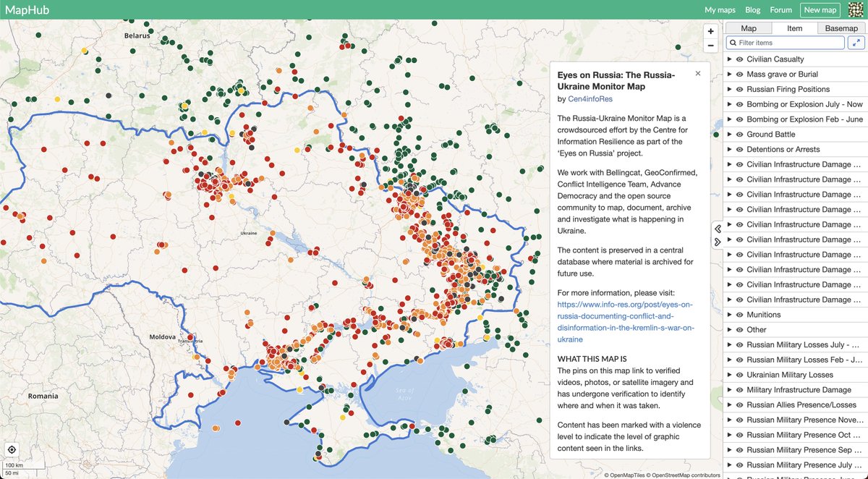This screenshot has height=479, width=868.
Task: Hide Munitions group with eye icon
Action: [740, 315]
